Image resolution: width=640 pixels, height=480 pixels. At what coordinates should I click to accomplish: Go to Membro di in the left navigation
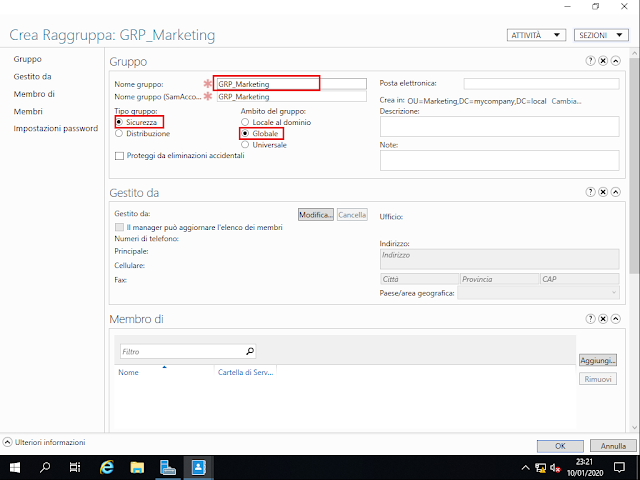tap(34, 94)
